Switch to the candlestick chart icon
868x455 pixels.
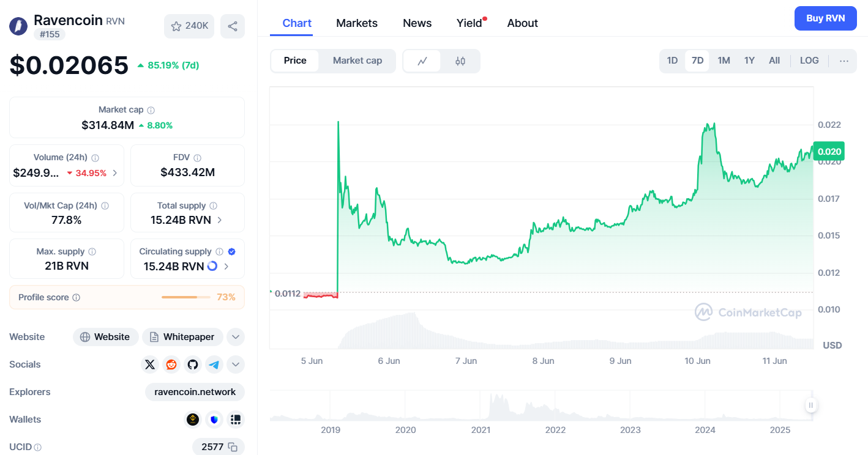(460, 61)
